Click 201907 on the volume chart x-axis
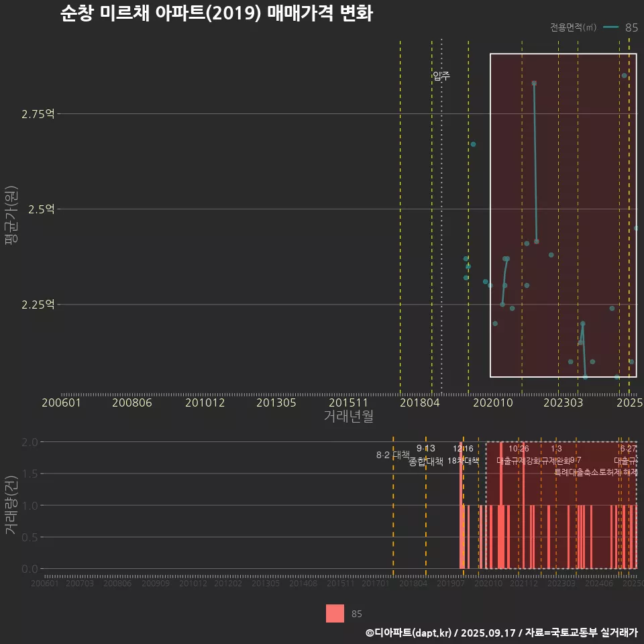Image resolution: width=644 pixels, height=644 pixels. pos(451,583)
